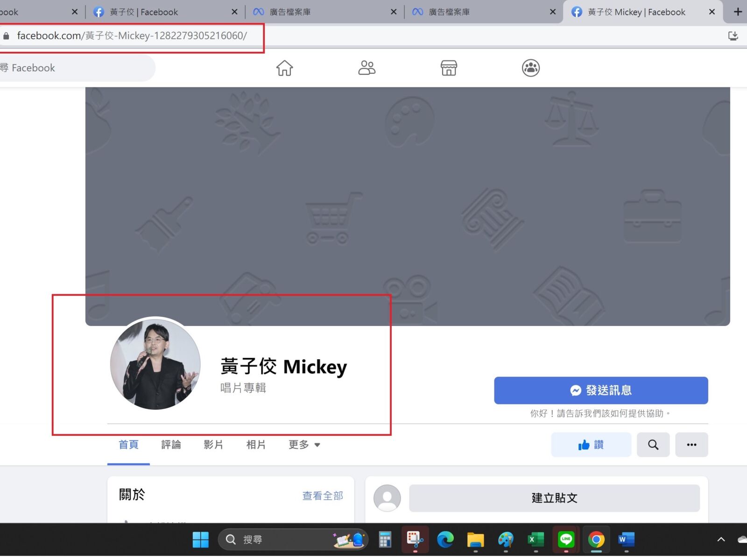This screenshot has width=747, height=560.
Task: Click the grey user avatar beside 建立貼文
Action: point(387,498)
